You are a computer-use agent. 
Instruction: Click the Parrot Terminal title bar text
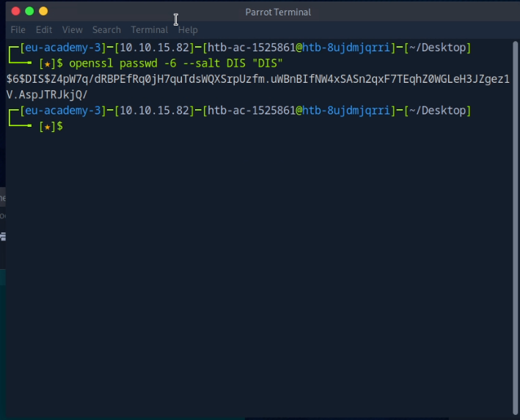278,12
